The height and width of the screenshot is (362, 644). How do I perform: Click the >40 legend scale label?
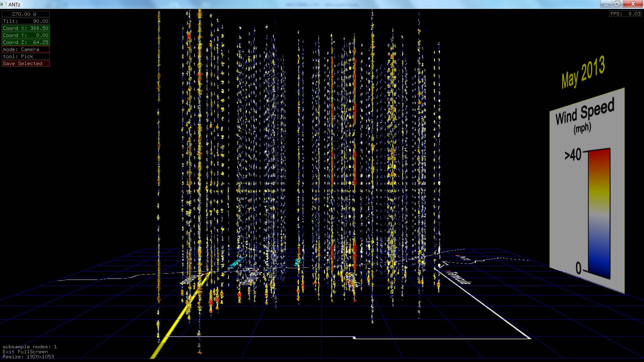pyautogui.click(x=573, y=155)
